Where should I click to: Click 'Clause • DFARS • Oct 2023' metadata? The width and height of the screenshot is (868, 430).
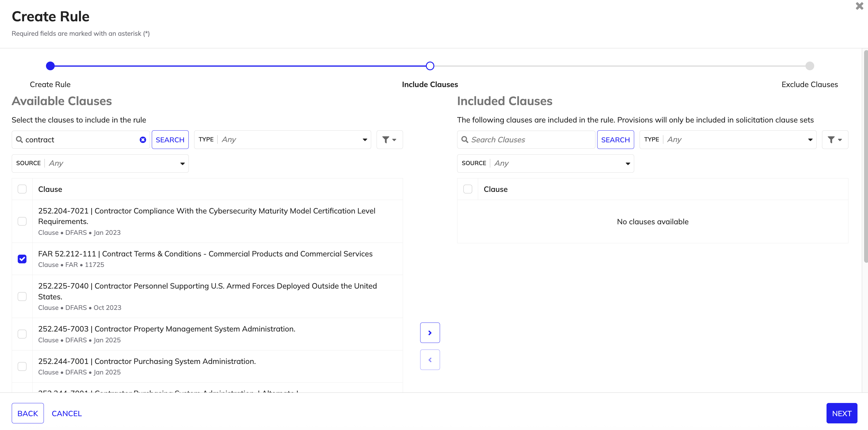pos(80,308)
